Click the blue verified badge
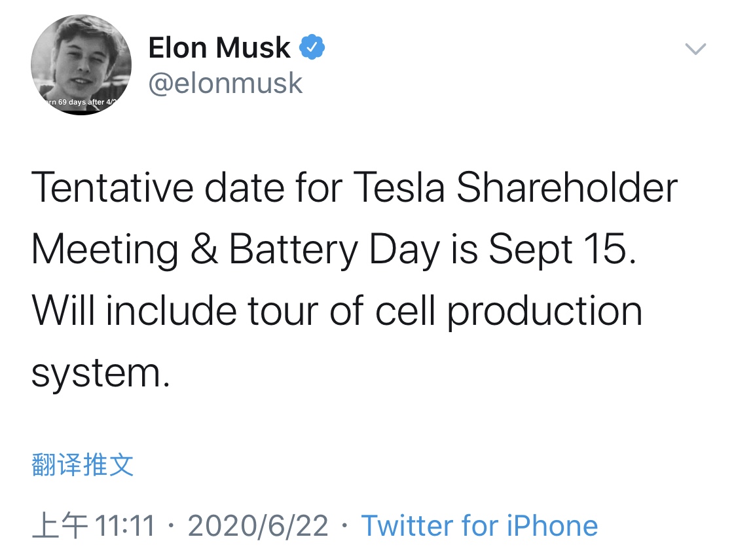 pyautogui.click(x=312, y=48)
